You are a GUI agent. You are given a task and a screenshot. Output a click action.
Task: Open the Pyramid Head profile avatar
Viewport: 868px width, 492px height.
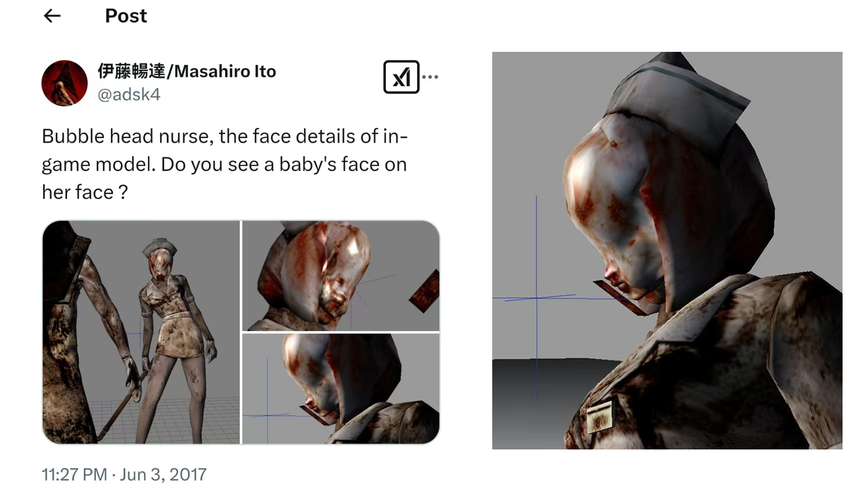click(x=65, y=83)
